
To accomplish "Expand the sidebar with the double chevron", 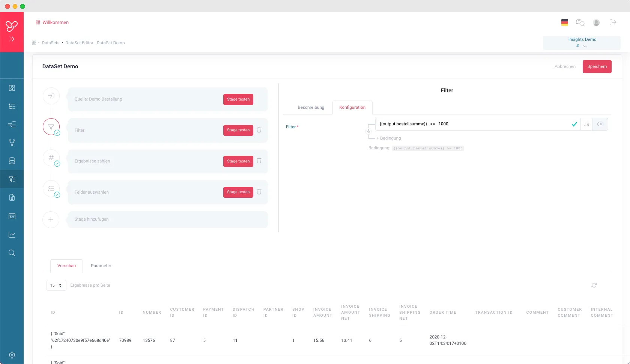I will pos(12,39).
